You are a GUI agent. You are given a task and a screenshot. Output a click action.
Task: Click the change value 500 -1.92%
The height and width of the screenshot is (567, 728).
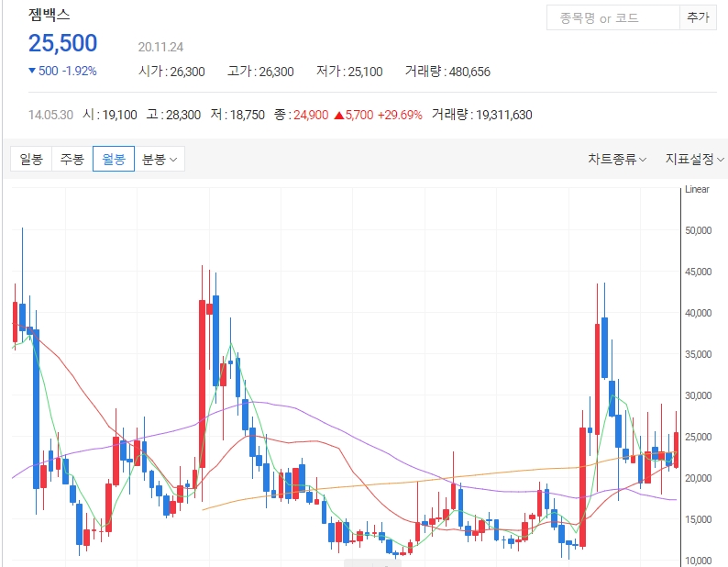62,72
